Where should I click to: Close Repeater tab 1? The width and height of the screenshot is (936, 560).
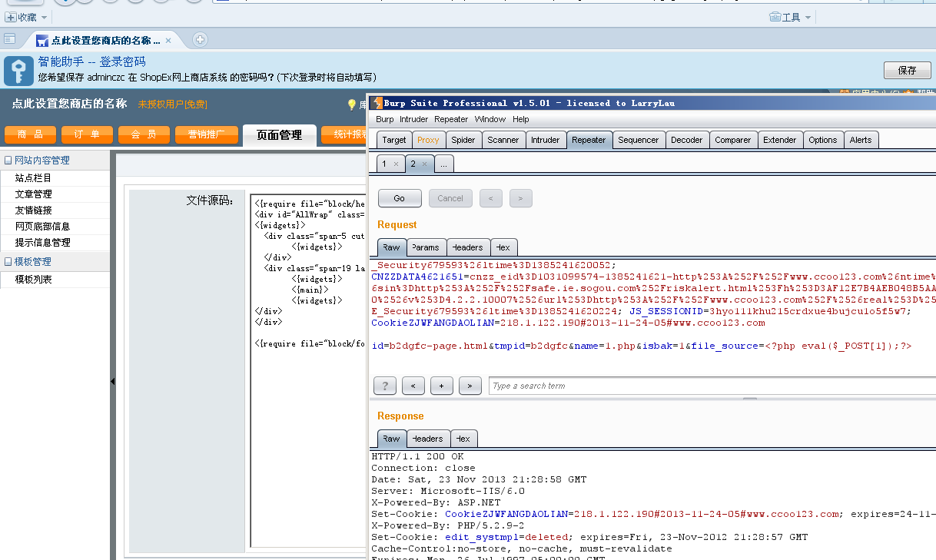396,164
